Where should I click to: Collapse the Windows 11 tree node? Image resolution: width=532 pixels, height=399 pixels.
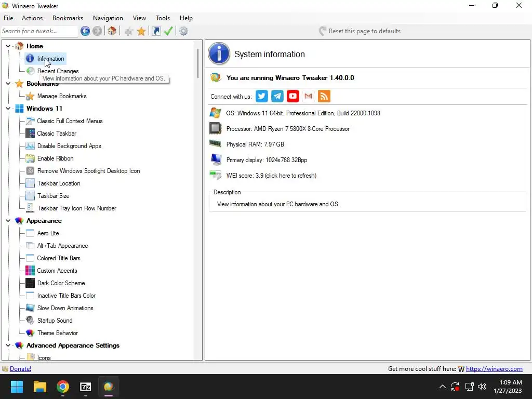click(8, 109)
